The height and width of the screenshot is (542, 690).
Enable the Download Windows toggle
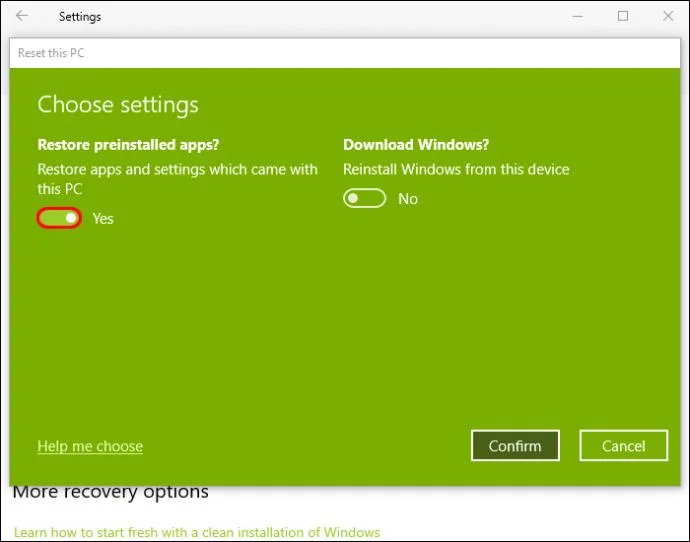364,198
